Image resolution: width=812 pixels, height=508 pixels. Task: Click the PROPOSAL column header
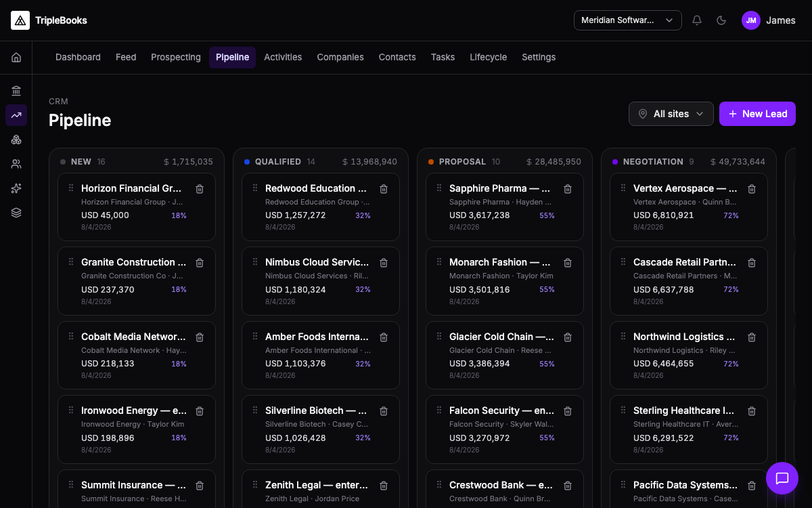pyautogui.click(x=463, y=162)
